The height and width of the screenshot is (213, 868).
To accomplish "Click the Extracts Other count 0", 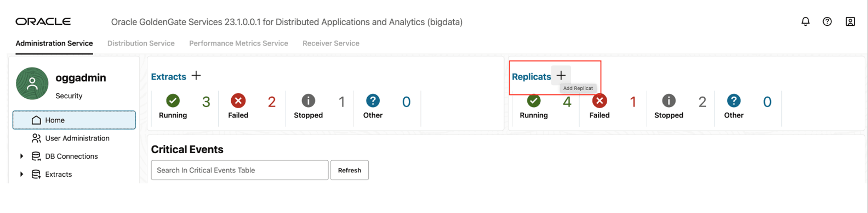I will 406,102.
